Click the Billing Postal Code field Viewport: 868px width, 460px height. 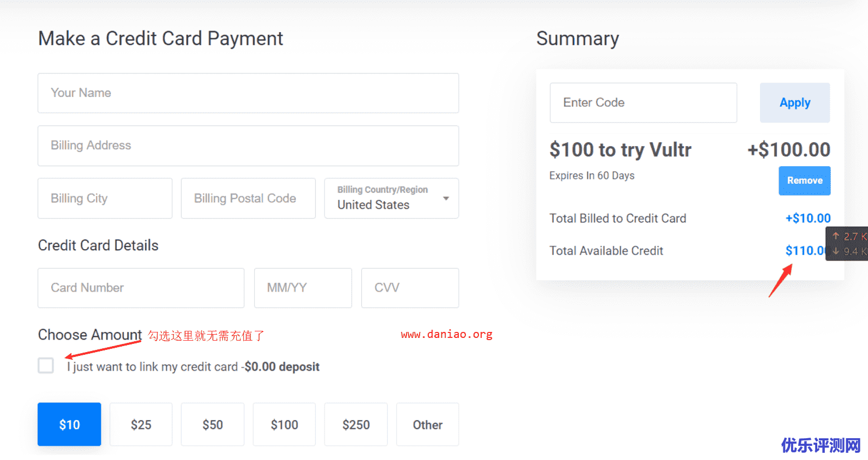point(248,198)
